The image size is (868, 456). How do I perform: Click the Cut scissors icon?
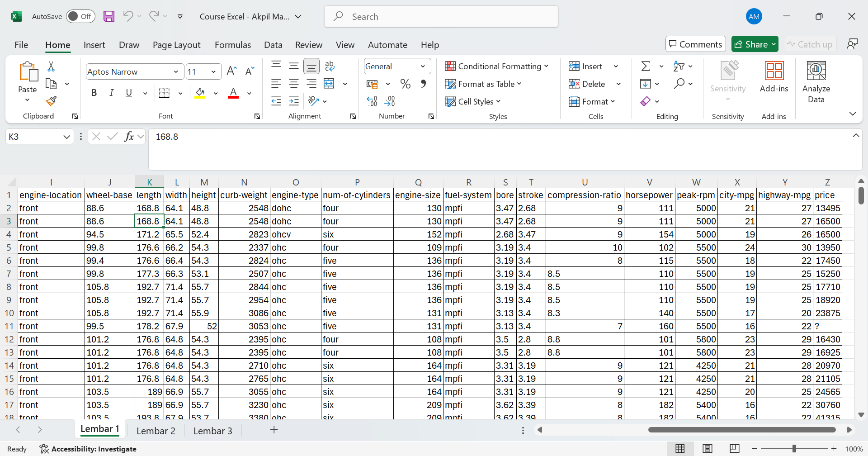51,66
